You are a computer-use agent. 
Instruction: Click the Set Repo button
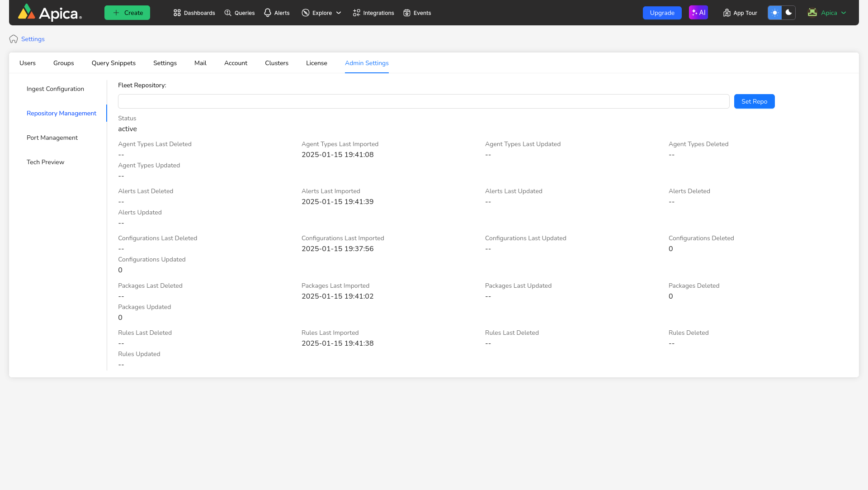pyautogui.click(x=754, y=101)
